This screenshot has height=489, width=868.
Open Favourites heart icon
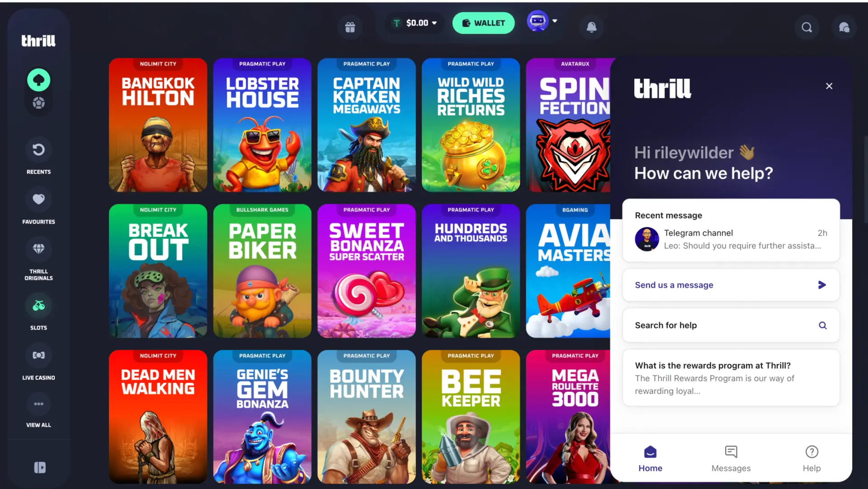point(39,206)
